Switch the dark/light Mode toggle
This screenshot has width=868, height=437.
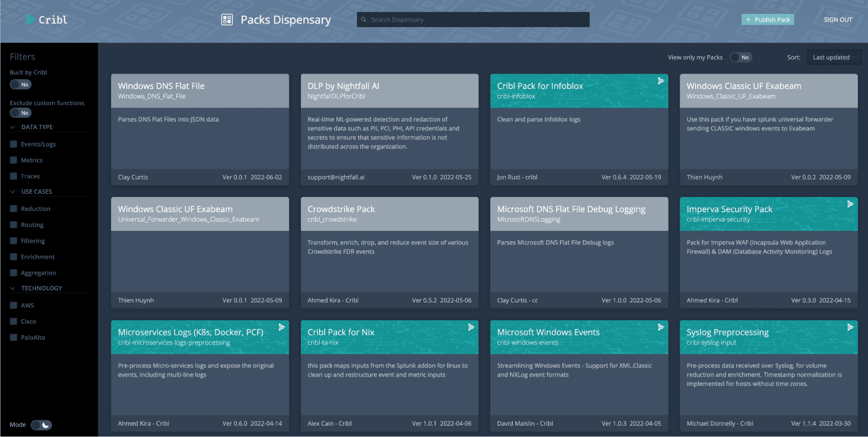pos(41,425)
